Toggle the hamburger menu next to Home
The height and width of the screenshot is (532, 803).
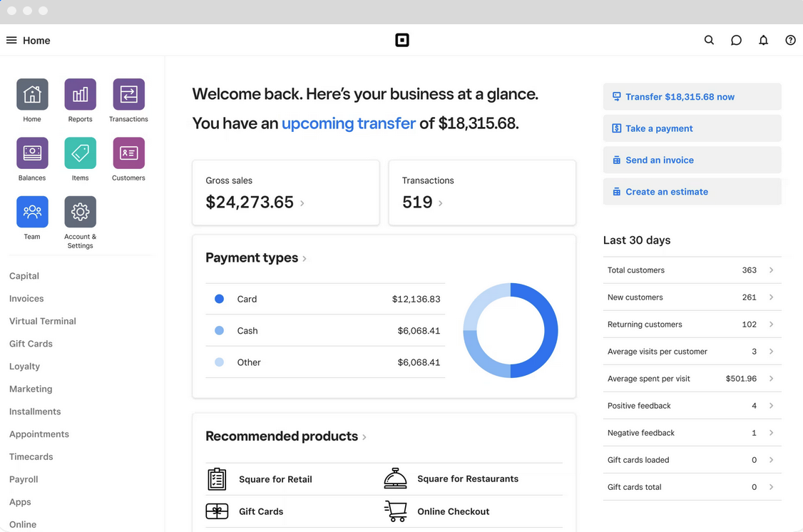point(11,41)
